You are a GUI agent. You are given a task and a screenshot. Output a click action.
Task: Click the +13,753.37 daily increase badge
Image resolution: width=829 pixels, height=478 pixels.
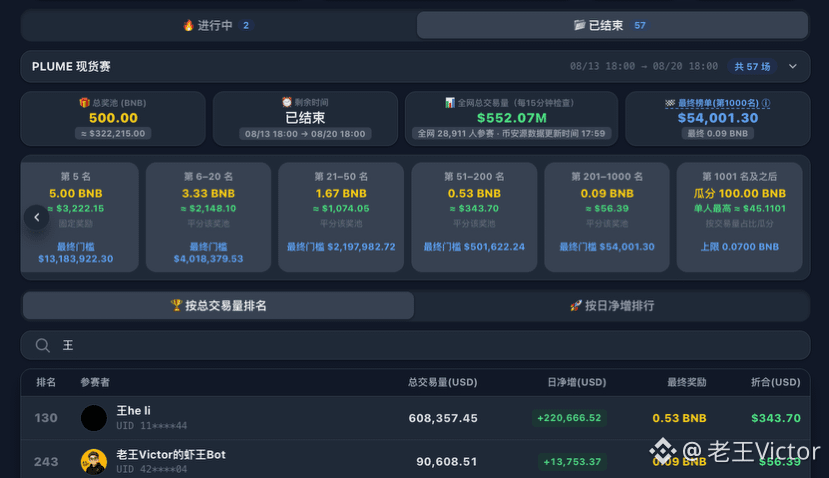pyautogui.click(x=572, y=462)
